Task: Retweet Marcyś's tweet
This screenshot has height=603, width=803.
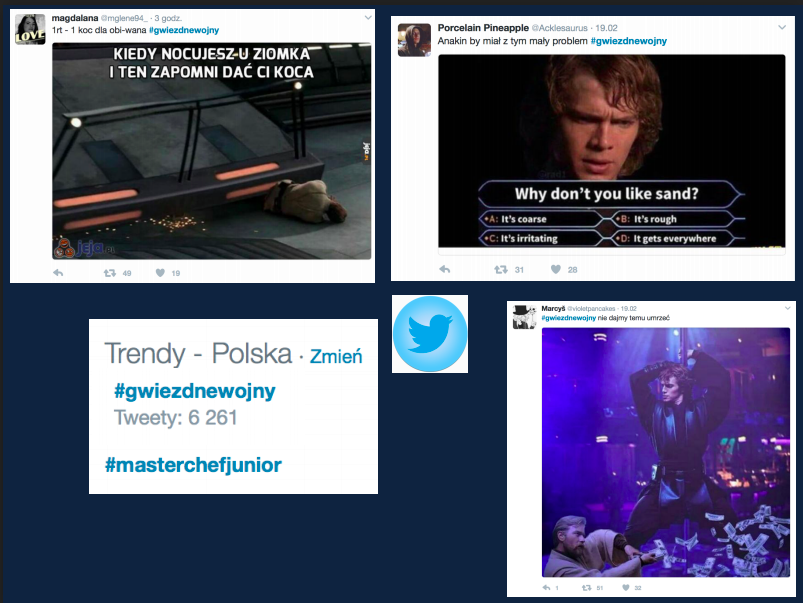Action: tap(587, 588)
